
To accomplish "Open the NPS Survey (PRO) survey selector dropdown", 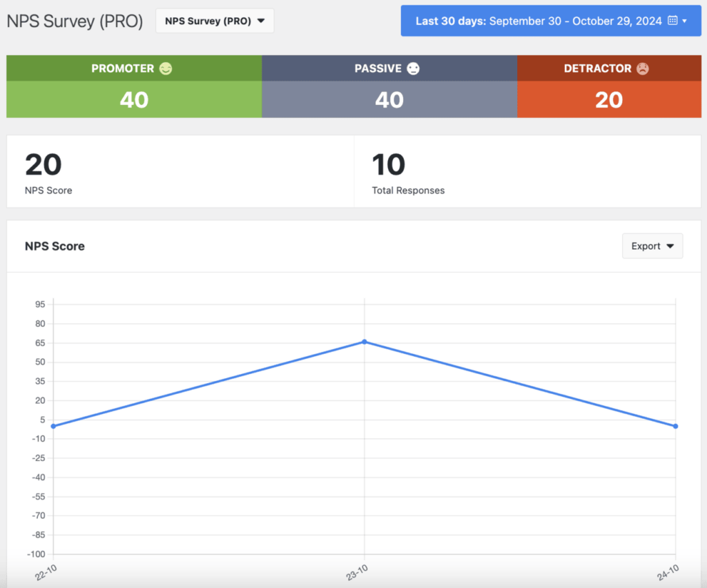I will point(214,21).
